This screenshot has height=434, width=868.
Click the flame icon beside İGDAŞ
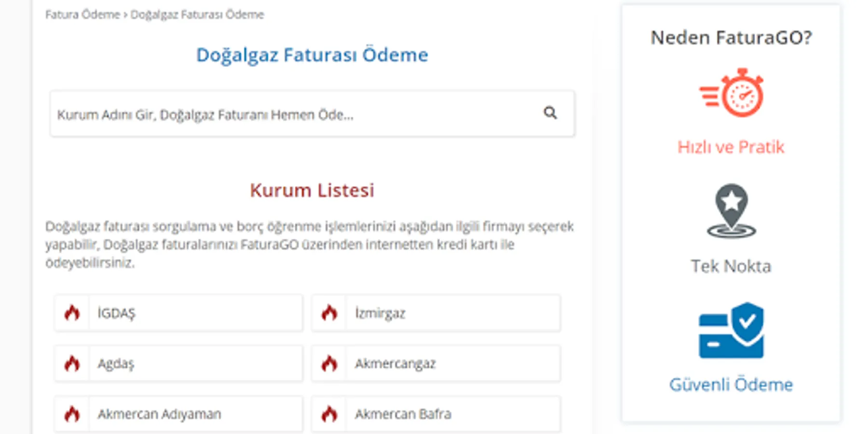pos(72,313)
